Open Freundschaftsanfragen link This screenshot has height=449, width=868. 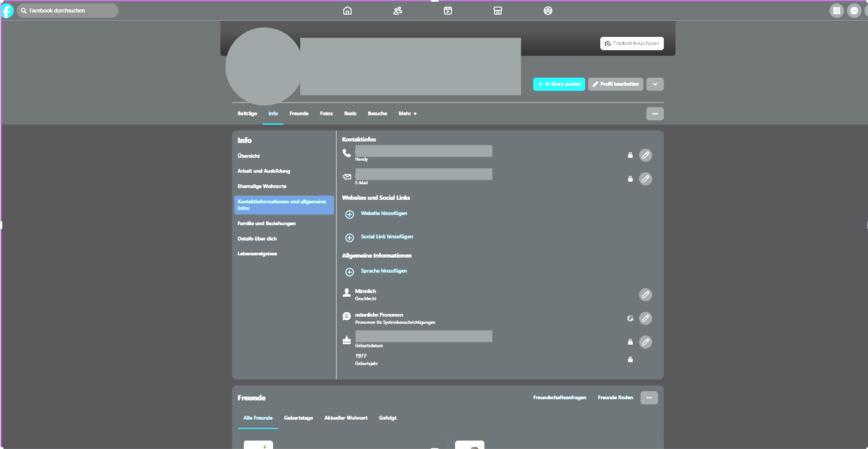[x=560, y=397]
